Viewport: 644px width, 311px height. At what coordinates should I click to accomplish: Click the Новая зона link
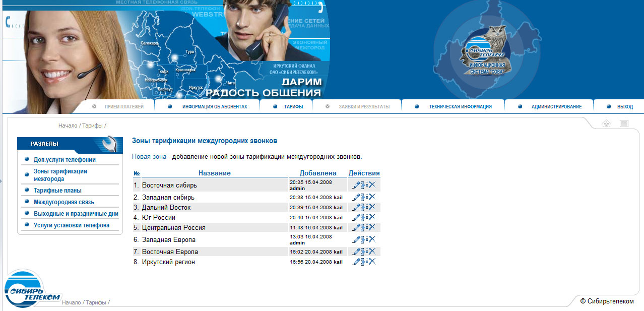point(149,157)
